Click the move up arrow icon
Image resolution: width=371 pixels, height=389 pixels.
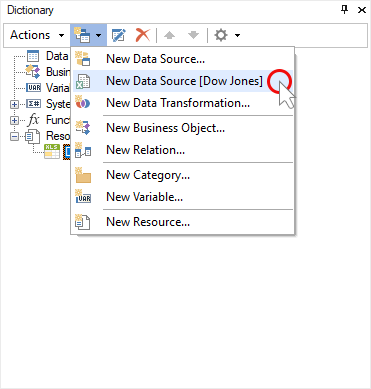click(169, 35)
